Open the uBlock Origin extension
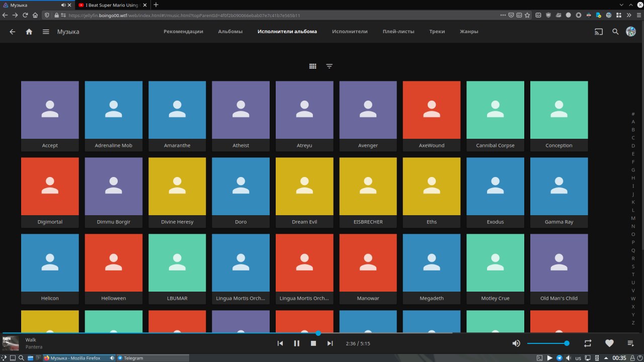The height and width of the screenshot is (362, 644). (548, 15)
